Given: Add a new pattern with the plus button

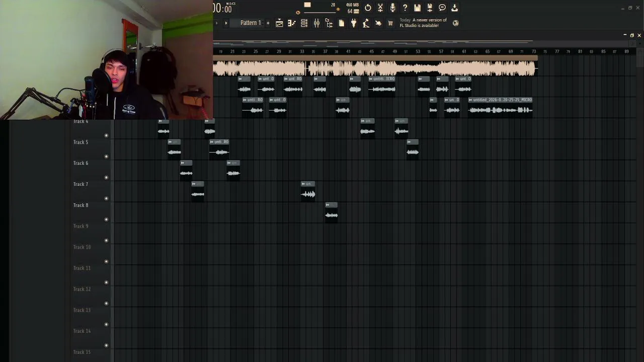Looking at the screenshot, I should coord(268,23).
